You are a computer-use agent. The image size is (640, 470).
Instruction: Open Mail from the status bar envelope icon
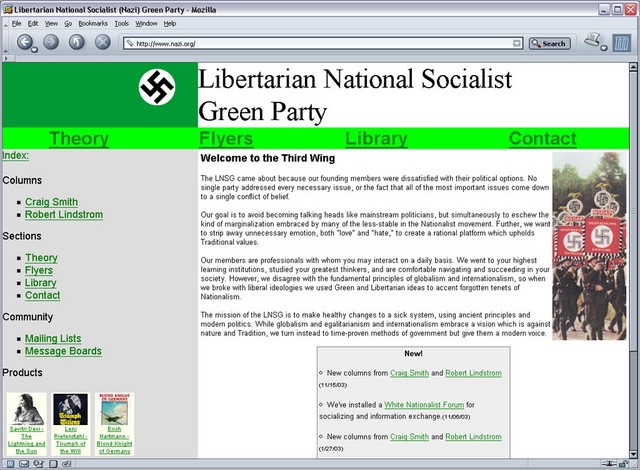click(24, 464)
